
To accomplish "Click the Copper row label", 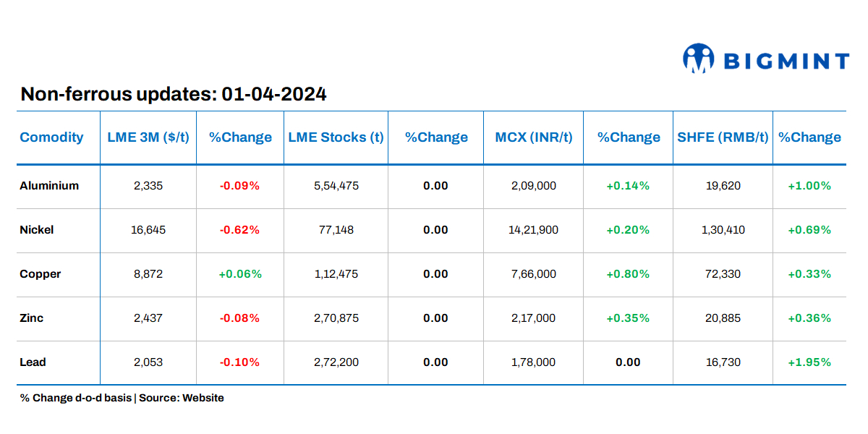I will tap(41, 274).
